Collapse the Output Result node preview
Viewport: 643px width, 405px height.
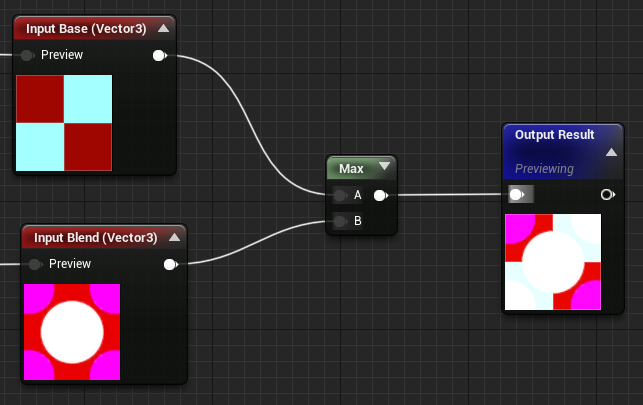click(611, 152)
